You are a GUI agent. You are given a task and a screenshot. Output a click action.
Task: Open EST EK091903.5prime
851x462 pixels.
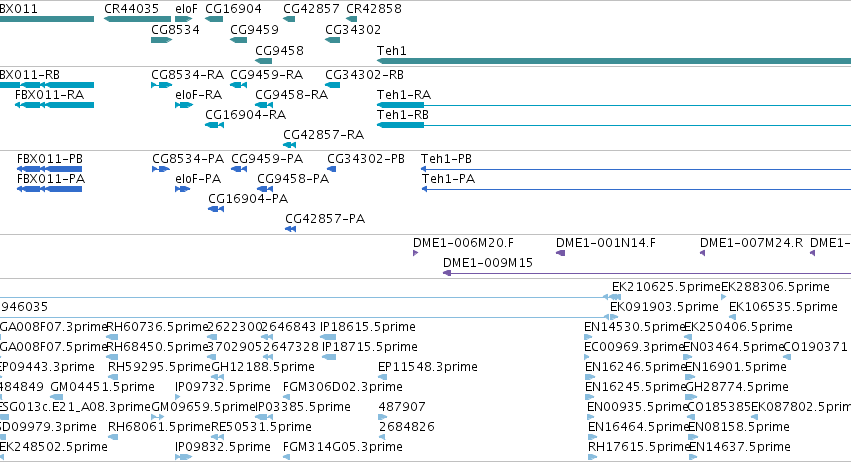coord(664,307)
